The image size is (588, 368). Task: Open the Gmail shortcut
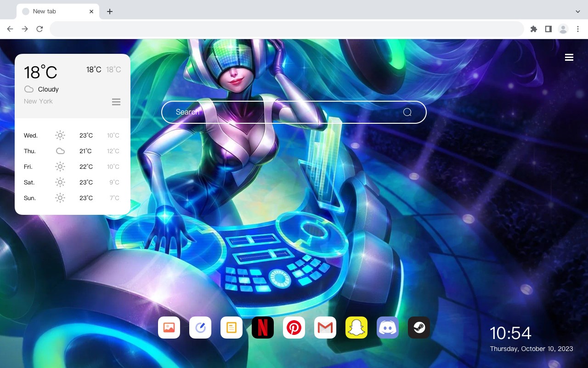325,328
